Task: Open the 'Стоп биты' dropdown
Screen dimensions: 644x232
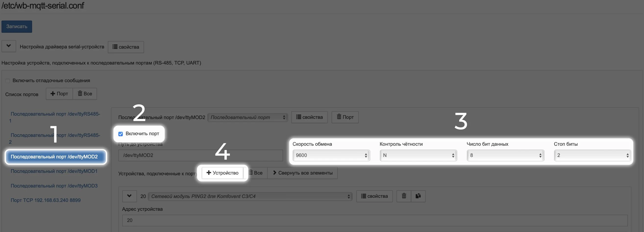Action: [x=592, y=155]
